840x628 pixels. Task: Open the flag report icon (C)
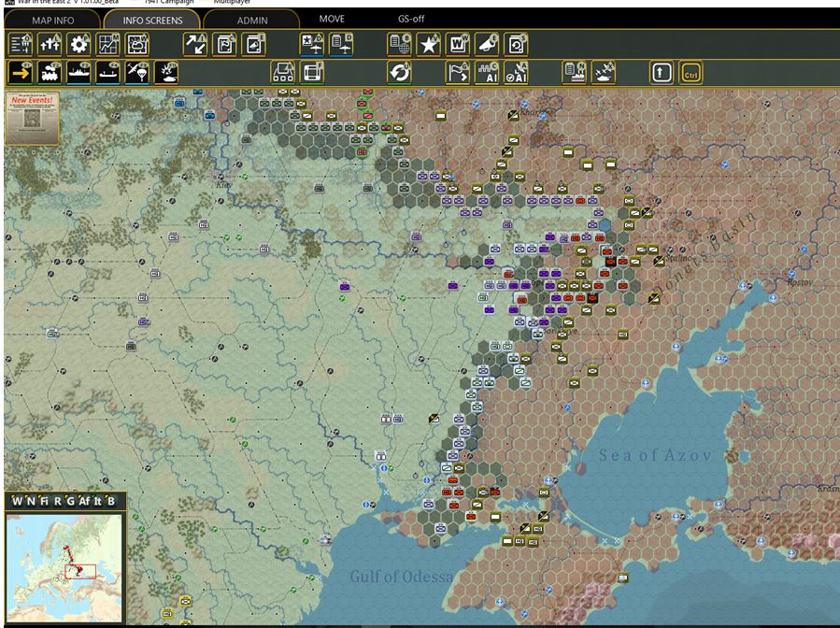coord(224,44)
